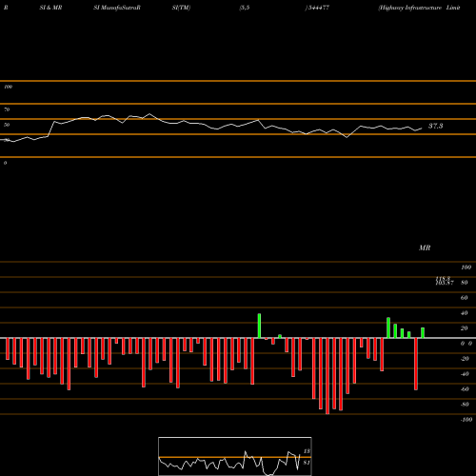Click the MR panel title label
476x476 pixels.
click(425, 248)
